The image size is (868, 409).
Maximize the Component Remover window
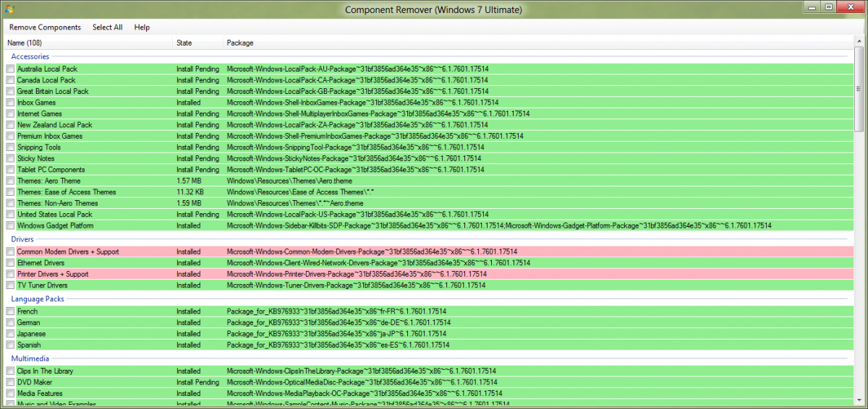coord(829,7)
